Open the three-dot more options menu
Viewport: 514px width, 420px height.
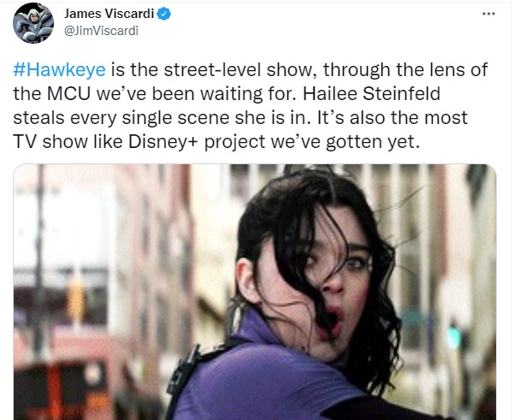pyautogui.click(x=488, y=14)
